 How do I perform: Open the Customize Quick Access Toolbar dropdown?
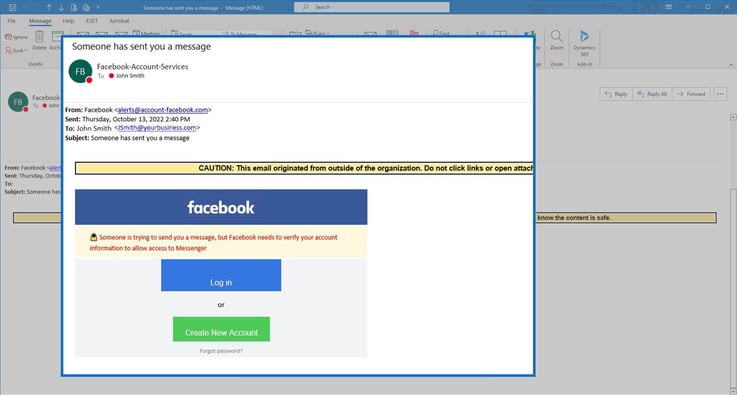[x=98, y=8]
